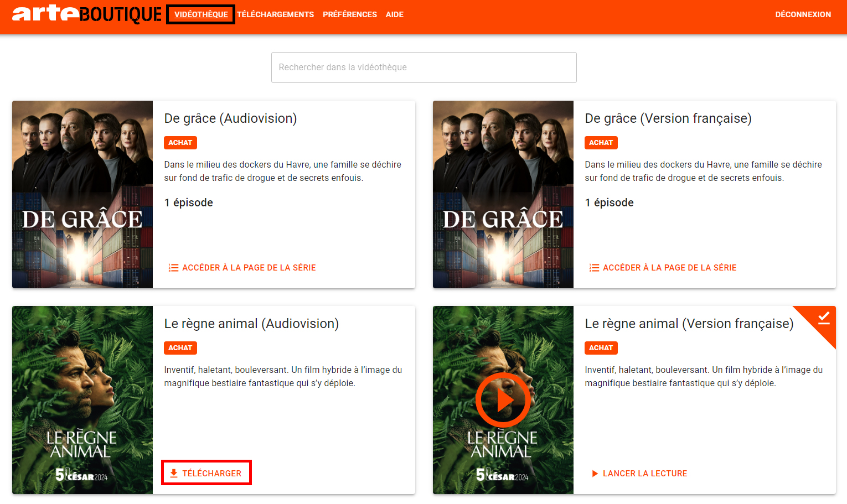Click the downloaded checkmark corner badge
847x504 pixels.
click(x=823, y=318)
